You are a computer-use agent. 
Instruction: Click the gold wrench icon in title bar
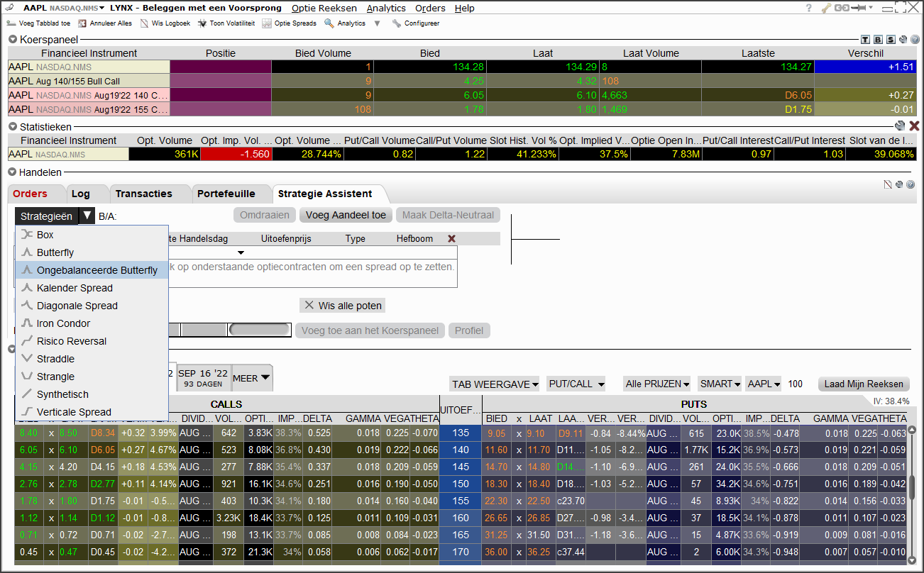(826, 9)
